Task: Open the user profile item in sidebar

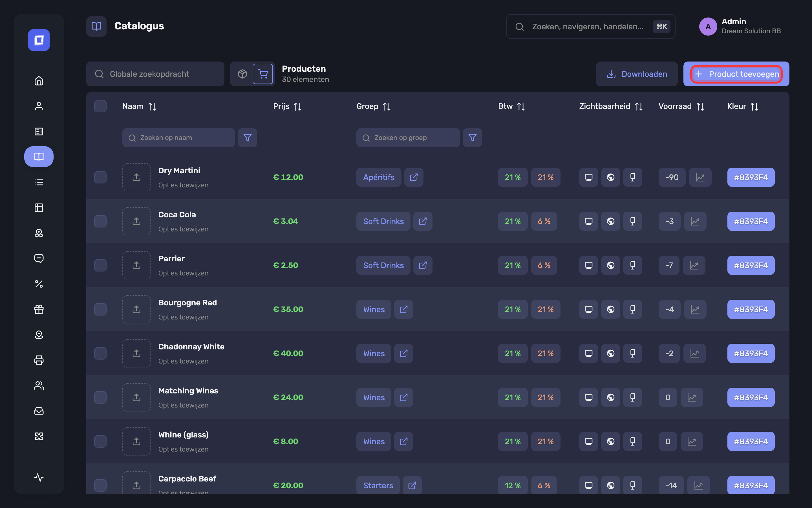Action: pyautogui.click(x=39, y=106)
